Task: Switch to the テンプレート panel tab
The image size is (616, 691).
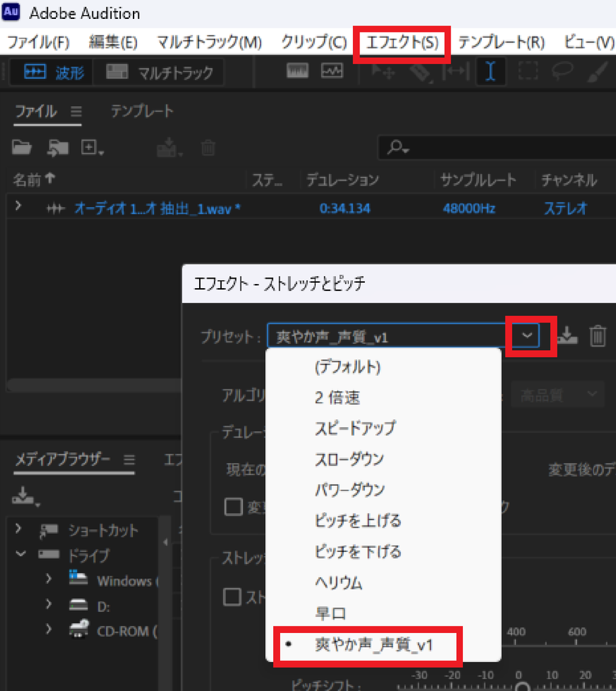Action: tap(142, 111)
